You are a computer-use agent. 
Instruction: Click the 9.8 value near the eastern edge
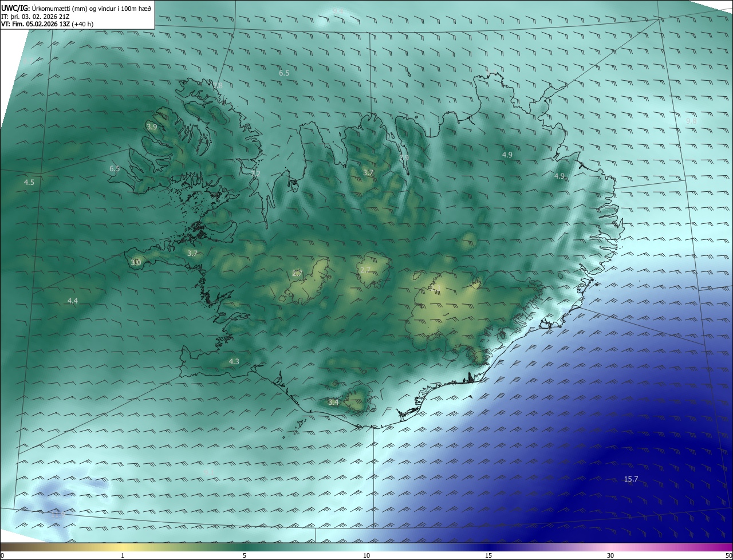coord(691,121)
